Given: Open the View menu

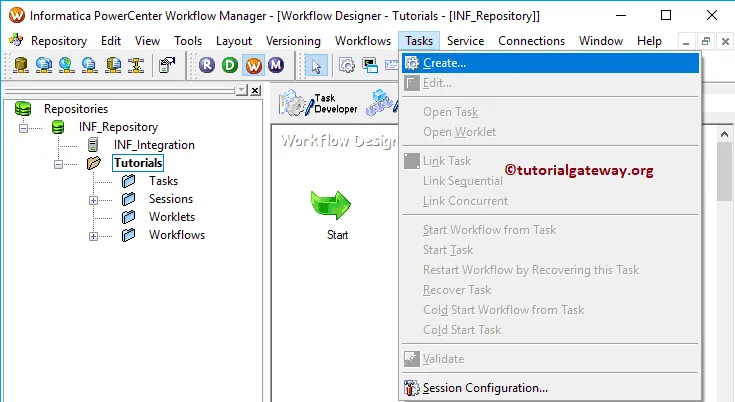Looking at the screenshot, I should pyautogui.click(x=147, y=41).
